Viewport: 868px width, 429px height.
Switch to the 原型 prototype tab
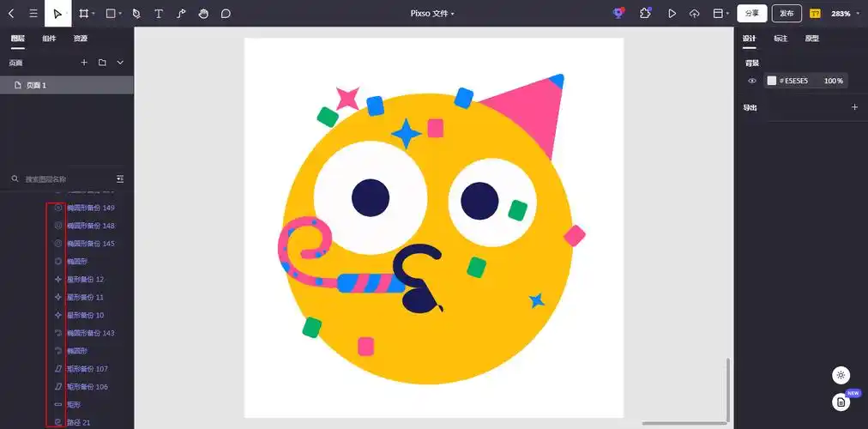coord(811,39)
